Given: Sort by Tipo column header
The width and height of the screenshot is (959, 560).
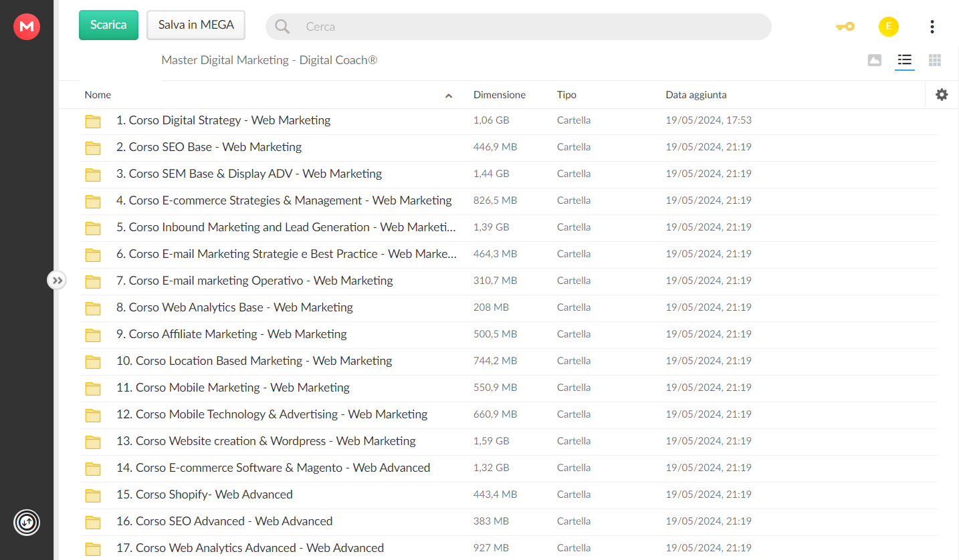Looking at the screenshot, I should [x=566, y=95].
